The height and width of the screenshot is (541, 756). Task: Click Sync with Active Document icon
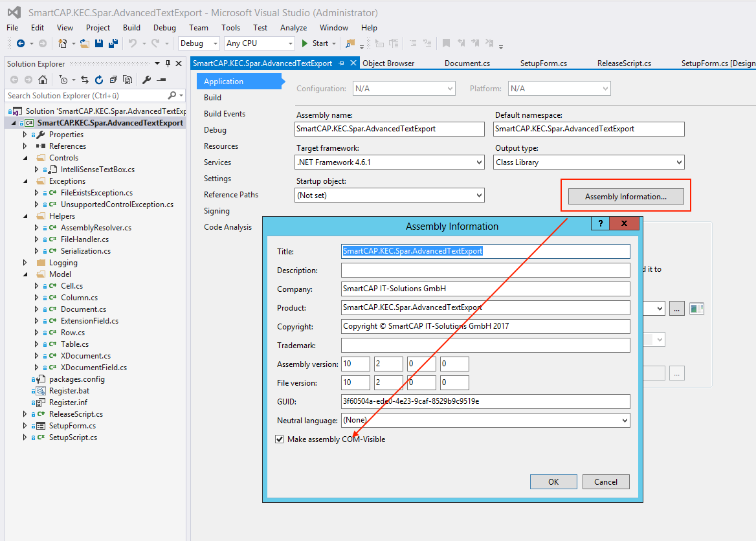(85, 80)
